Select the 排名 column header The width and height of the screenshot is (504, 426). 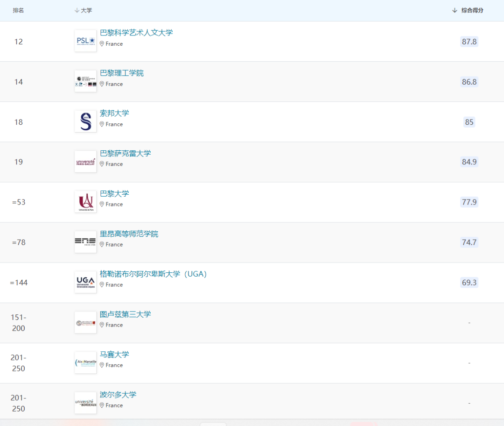pos(19,10)
